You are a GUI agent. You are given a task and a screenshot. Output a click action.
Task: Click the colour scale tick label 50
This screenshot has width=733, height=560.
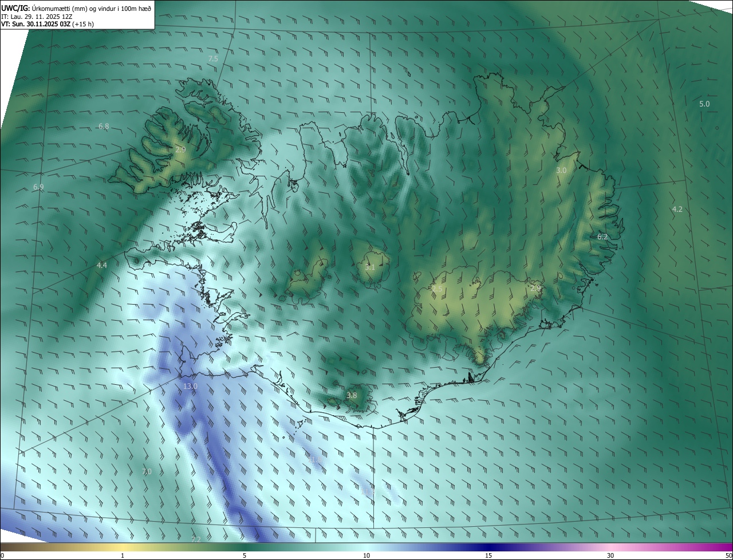point(728,555)
